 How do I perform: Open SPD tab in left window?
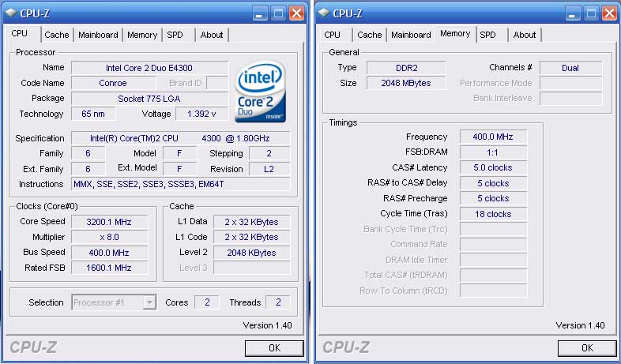tap(175, 35)
